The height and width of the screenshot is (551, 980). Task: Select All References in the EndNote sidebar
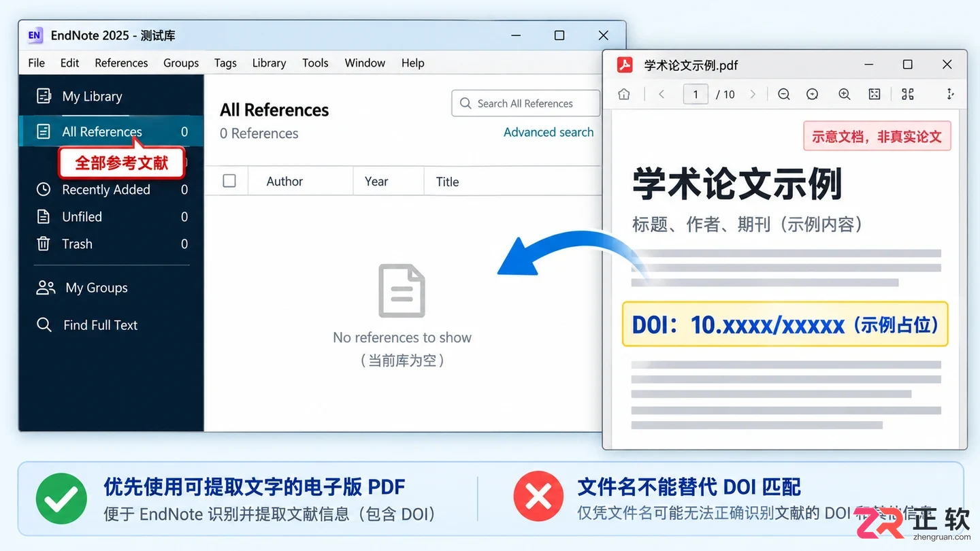pos(112,131)
